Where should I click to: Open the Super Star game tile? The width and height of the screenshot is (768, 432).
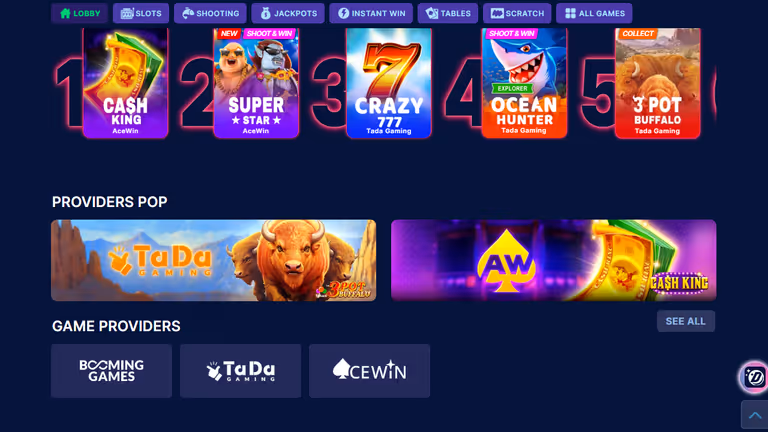coord(256,83)
